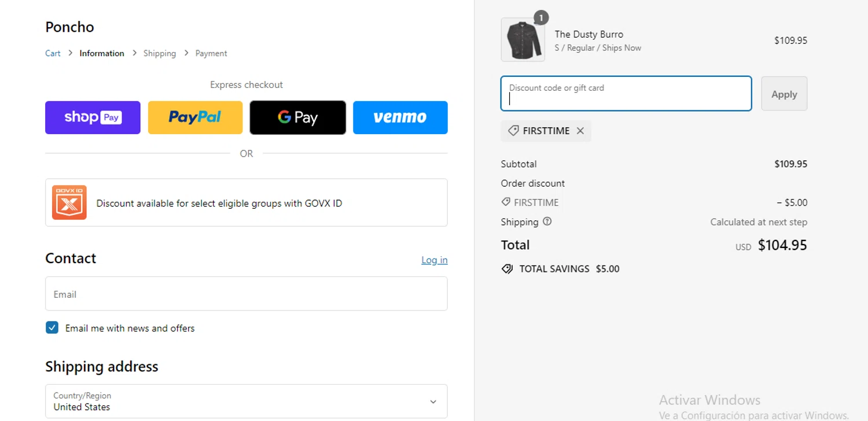
Task: Open the Country/Region dropdown
Action: [x=246, y=401]
